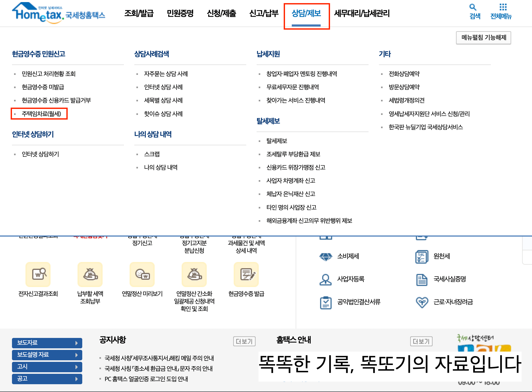Open the 사업자등록 person icon
Viewport: 532px width, 392px height.
pos(325,279)
